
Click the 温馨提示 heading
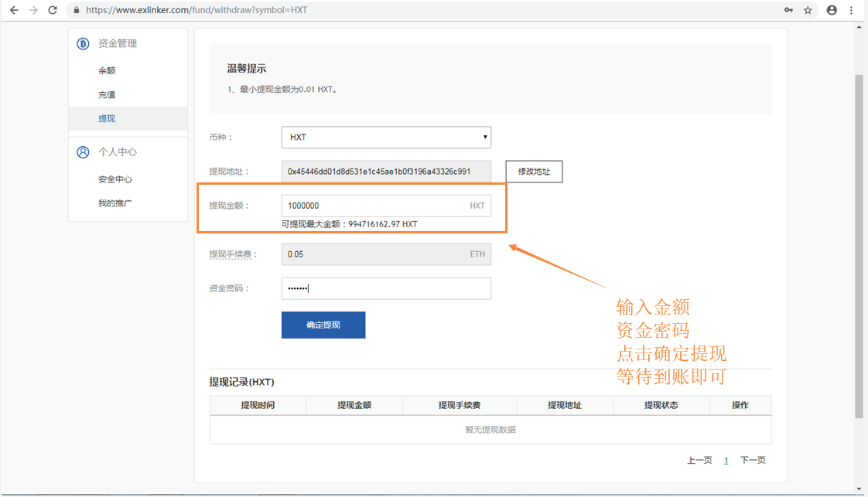[247, 69]
